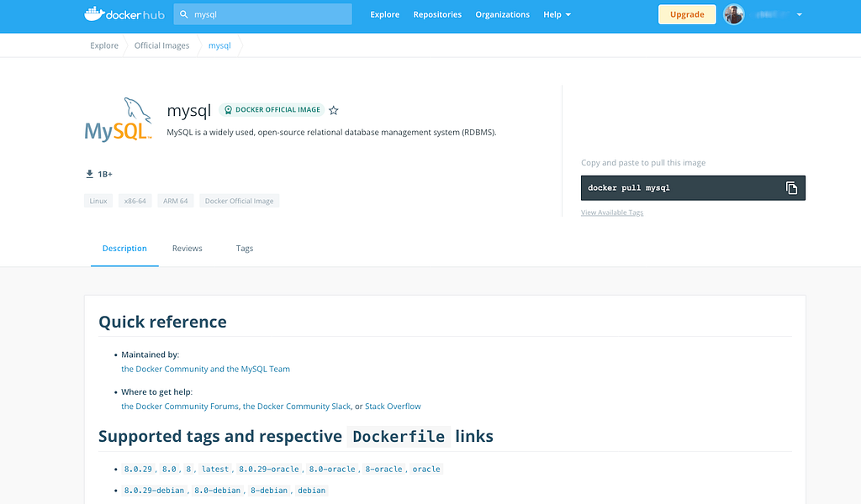The height and width of the screenshot is (504, 861).
Task: Click the MySQL dolphin logo
Action: 118,119
